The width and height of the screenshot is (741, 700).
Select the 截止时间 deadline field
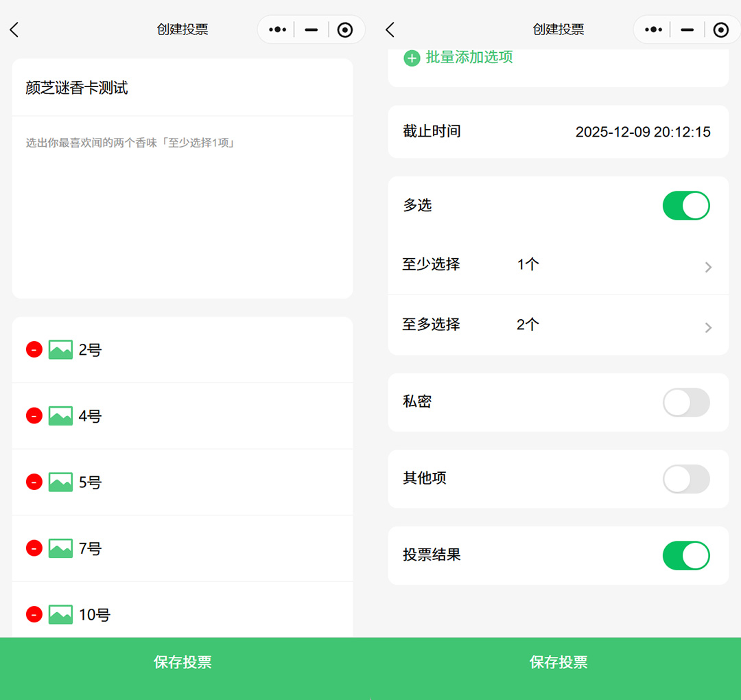coord(558,131)
